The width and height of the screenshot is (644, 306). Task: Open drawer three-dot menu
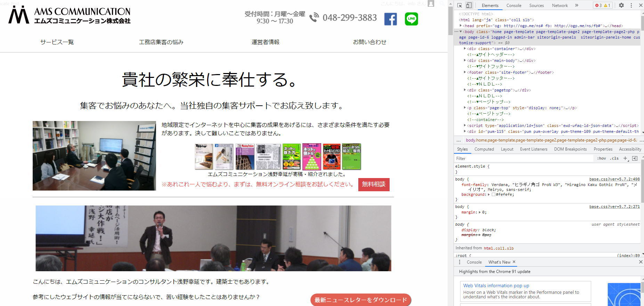459,262
